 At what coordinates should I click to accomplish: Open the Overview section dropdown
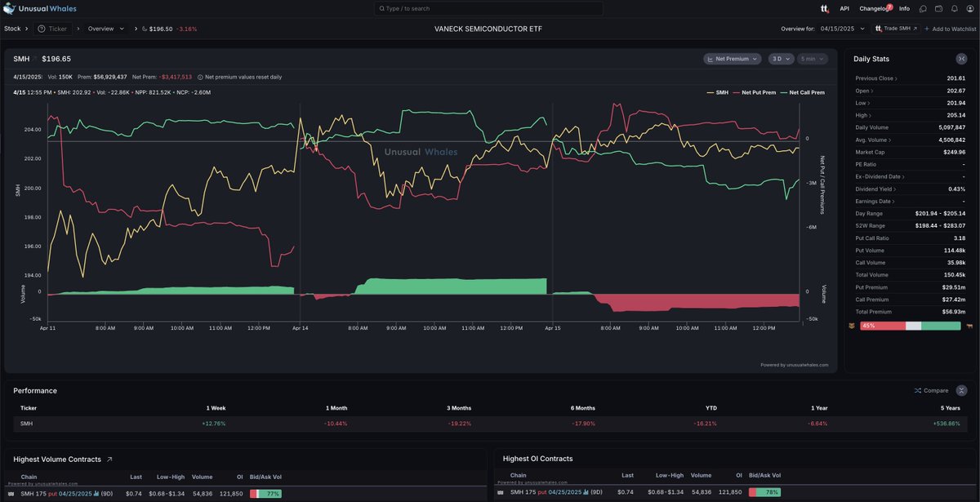tap(106, 29)
